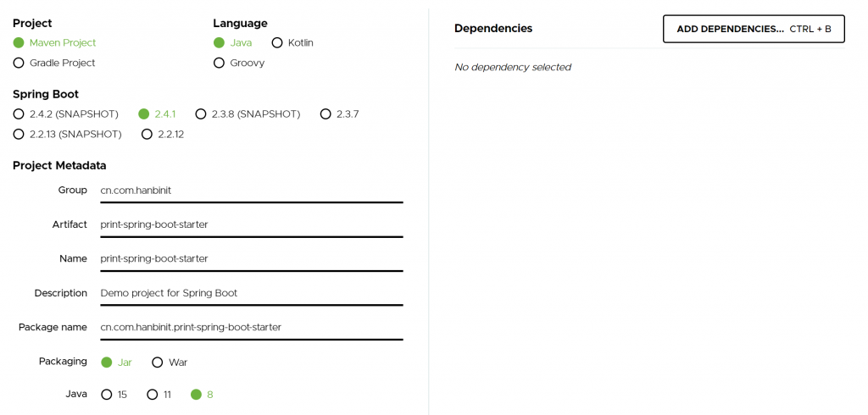Click the Artifact field label
This screenshot has width=868, height=415.
(70, 224)
